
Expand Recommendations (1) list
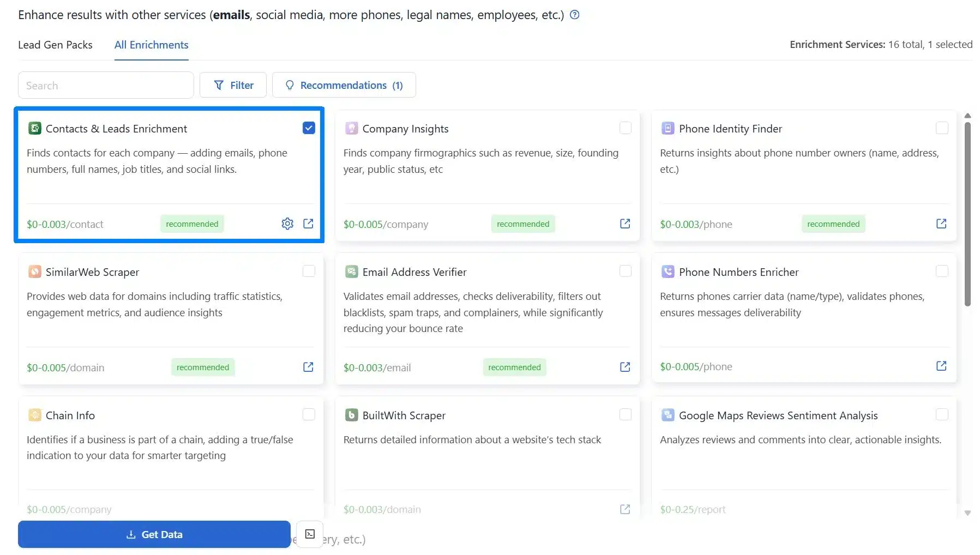pos(344,85)
